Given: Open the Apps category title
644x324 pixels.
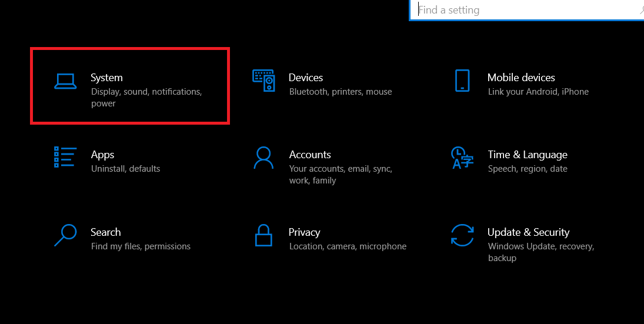Looking at the screenshot, I should click(x=102, y=155).
